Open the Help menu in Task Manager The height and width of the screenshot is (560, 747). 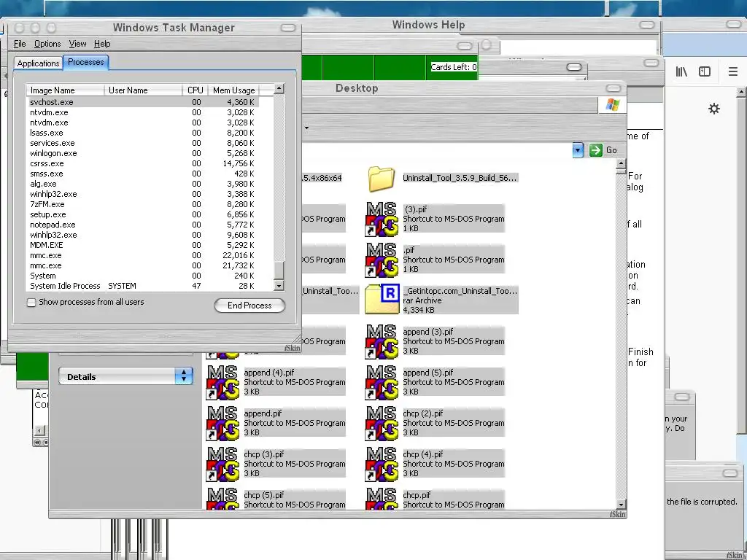(102, 44)
